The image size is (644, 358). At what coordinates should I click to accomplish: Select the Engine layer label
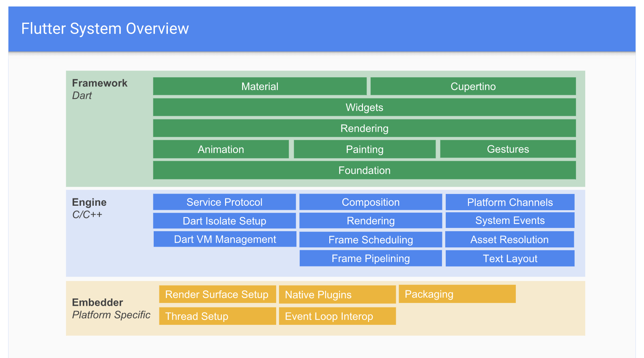[89, 202]
